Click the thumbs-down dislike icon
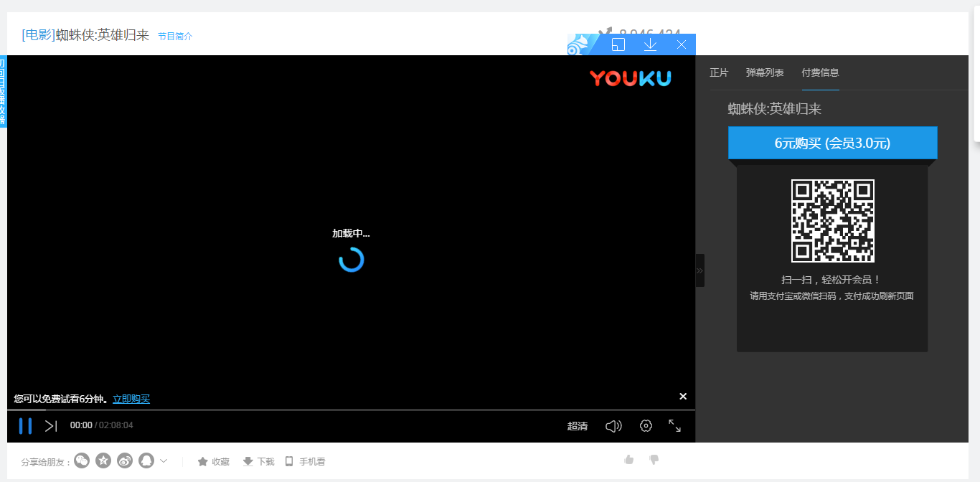This screenshot has width=980, height=482. tap(654, 460)
